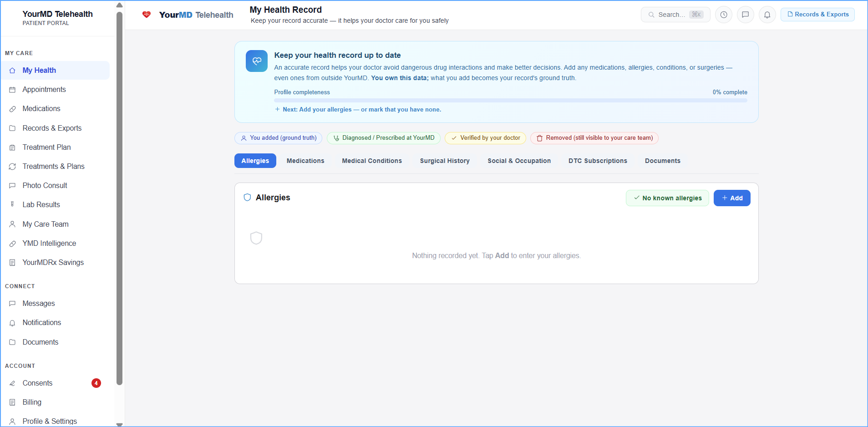Click the Appointments calendar icon in sidebar
Image resolution: width=868 pixels, height=427 pixels.
(12, 90)
